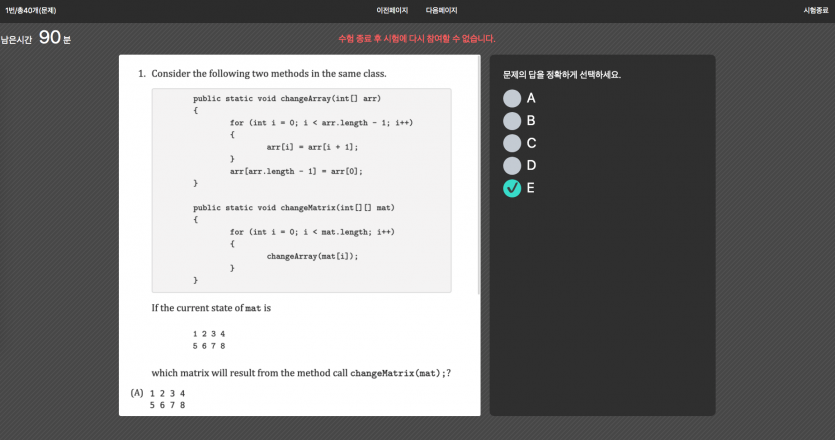
Task: Click the question counter 1번/총40개(문제)
Action: pos(31,11)
